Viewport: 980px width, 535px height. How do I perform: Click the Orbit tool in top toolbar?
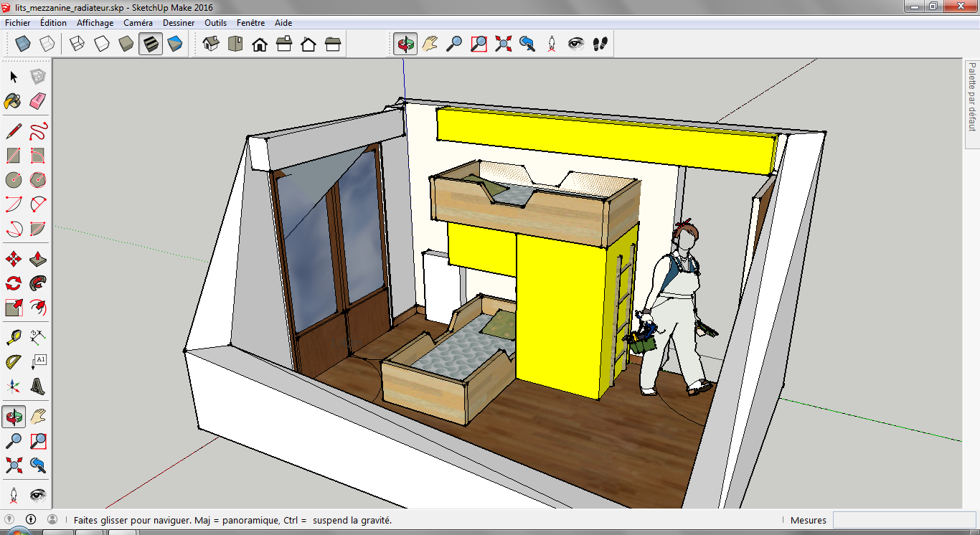[405, 44]
